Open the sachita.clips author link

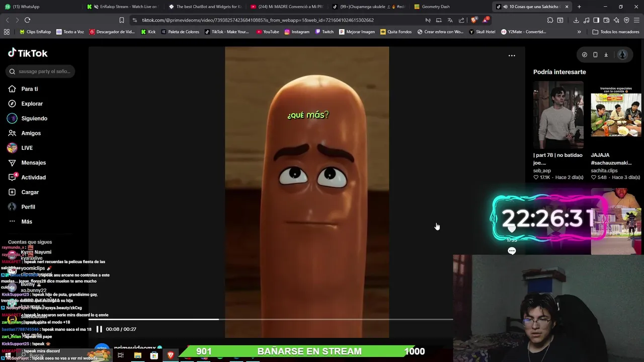click(x=604, y=170)
